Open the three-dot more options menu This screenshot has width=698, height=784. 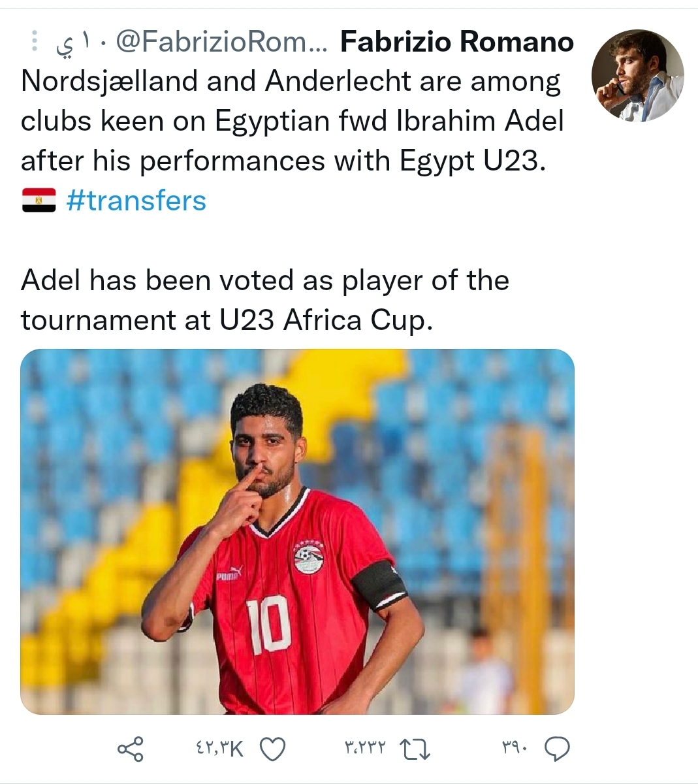(35, 42)
